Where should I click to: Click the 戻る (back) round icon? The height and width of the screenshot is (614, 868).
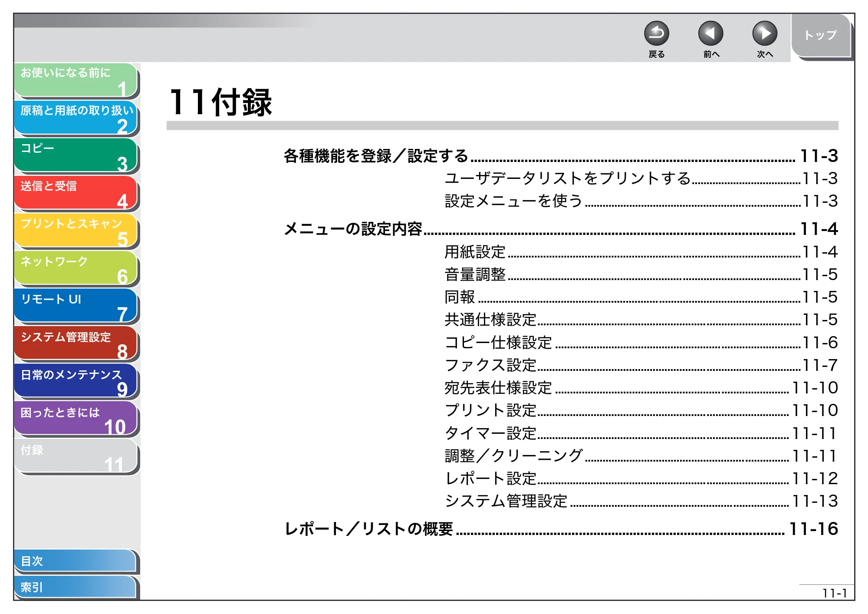(656, 33)
